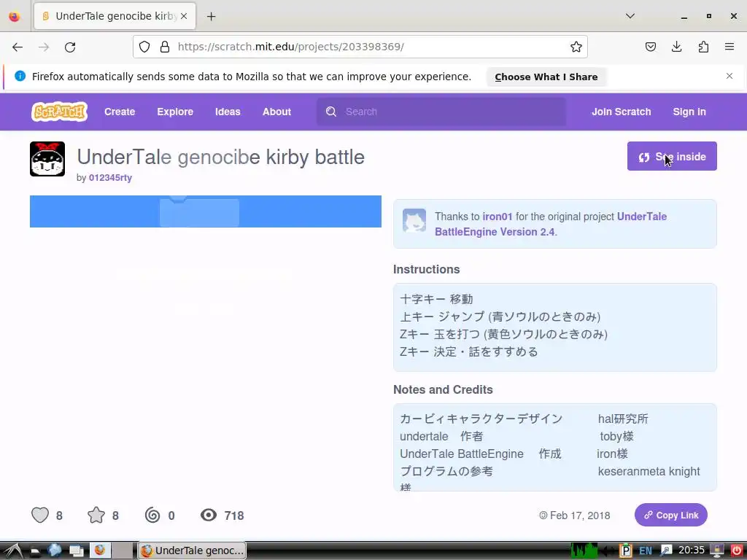Screen dimensions: 747x560
Task: Click the Feb 17, 2018 date text
Action: point(580,516)
